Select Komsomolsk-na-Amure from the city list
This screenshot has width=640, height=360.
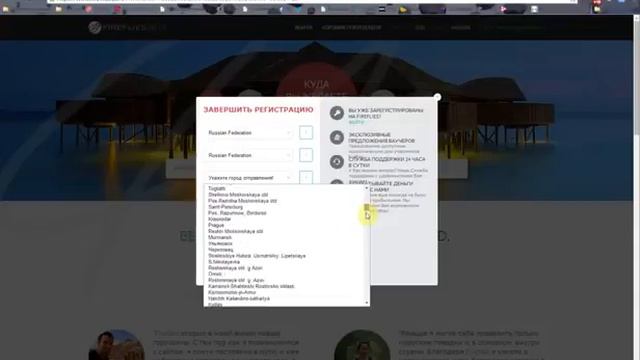pyautogui.click(x=232, y=292)
